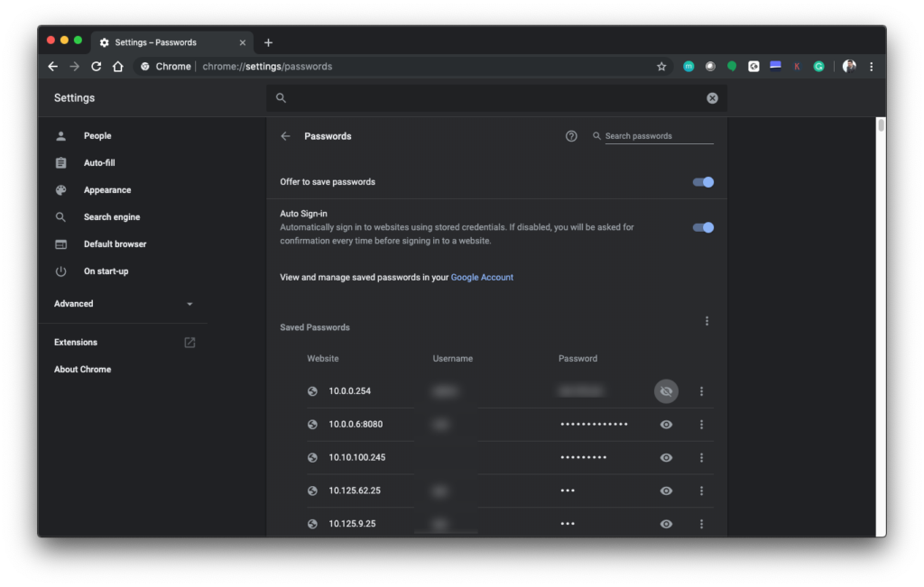
Task: Hide the password for 10.0.0.254
Action: coord(666,391)
